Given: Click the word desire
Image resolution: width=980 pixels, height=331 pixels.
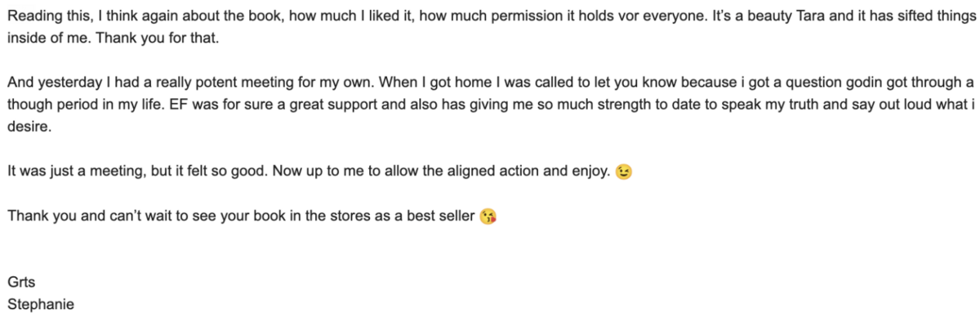Looking at the screenshot, I should point(24,128).
